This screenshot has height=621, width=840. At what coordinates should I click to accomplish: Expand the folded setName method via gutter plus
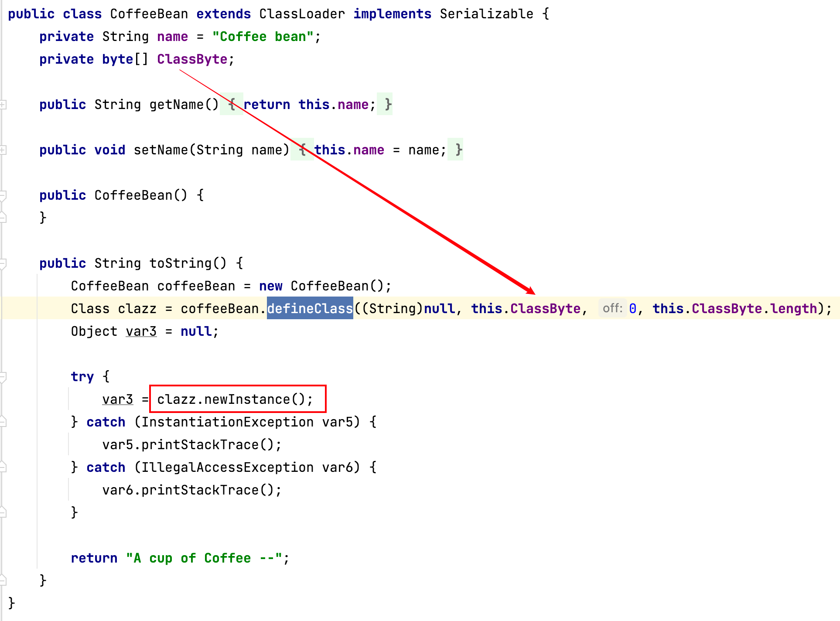[x=3, y=150]
